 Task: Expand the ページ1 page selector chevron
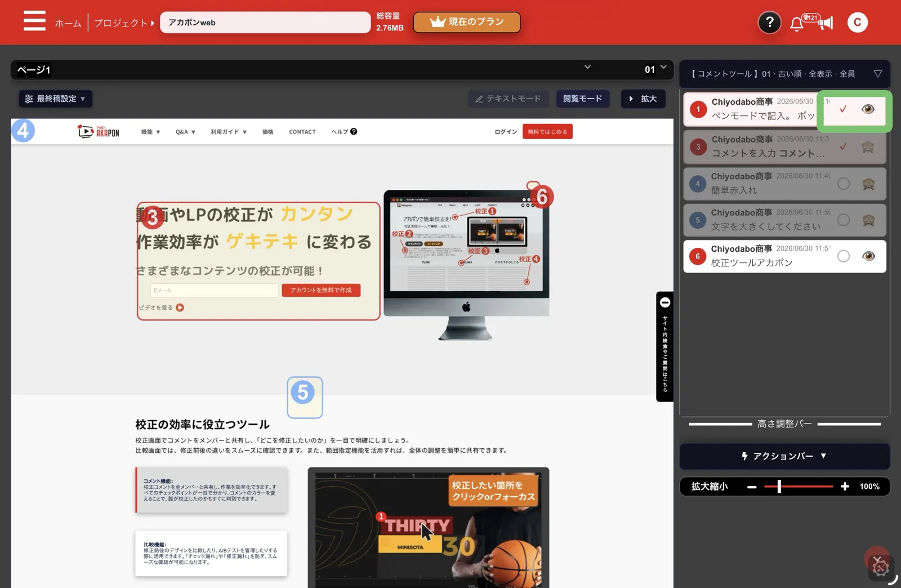587,67
